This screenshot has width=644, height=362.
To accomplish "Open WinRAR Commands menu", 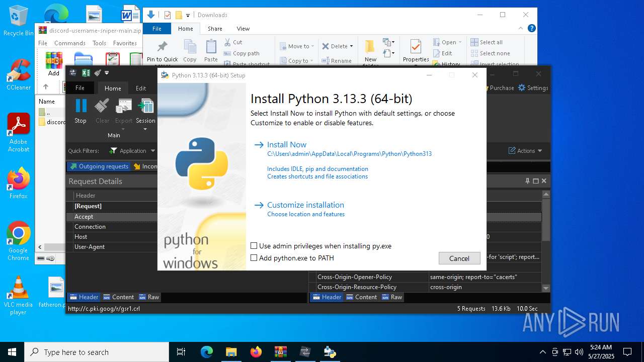I will tap(70, 43).
